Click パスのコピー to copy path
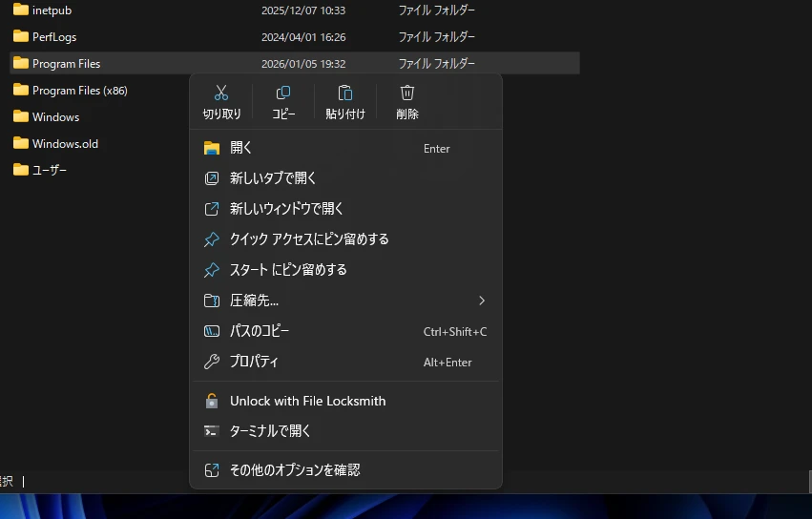This screenshot has width=812, height=519. (x=260, y=331)
